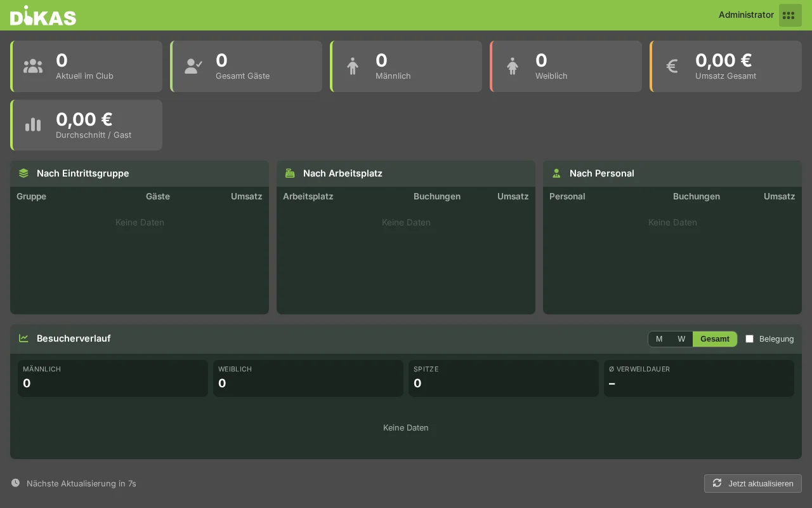Click the user-check icon on Gesamt Gäste
The height and width of the screenshot is (508, 812).
pos(193,66)
